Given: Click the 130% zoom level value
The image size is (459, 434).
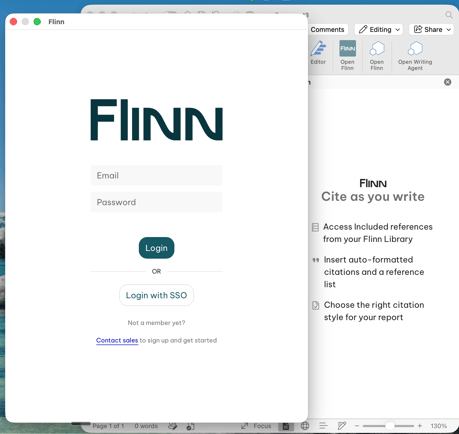Looking at the screenshot, I should point(438,426).
